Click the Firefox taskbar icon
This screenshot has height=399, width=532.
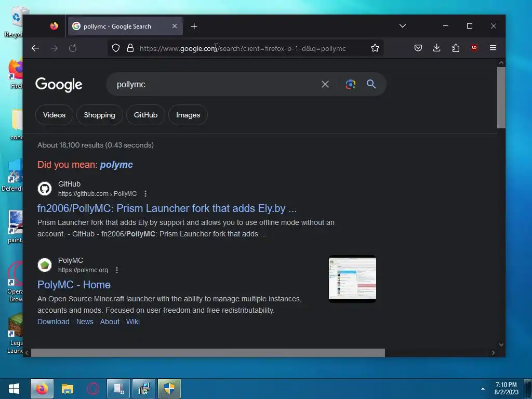coord(42,389)
